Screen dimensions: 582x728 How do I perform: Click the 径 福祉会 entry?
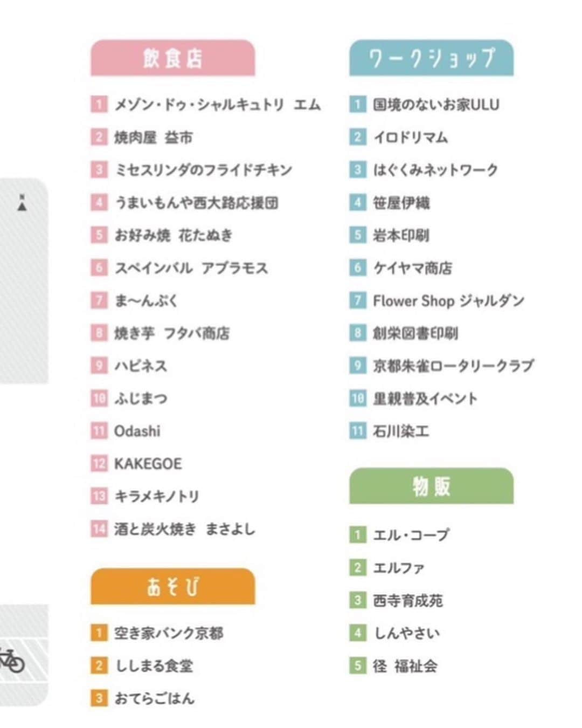point(405,665)
